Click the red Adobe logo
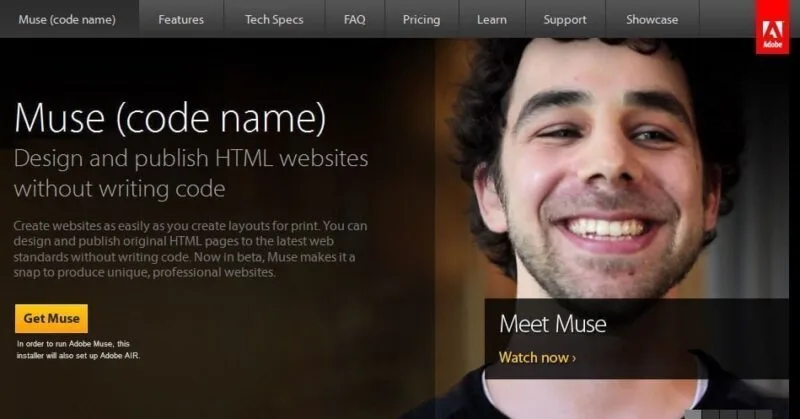 tap(772, 27)
